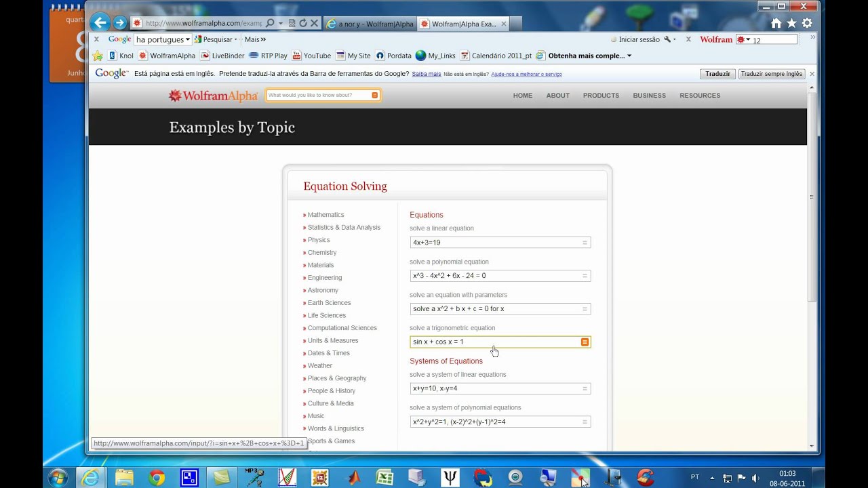Open the PRODUCTS menu item
868x488 pixels.
click(x=601, y=96)
